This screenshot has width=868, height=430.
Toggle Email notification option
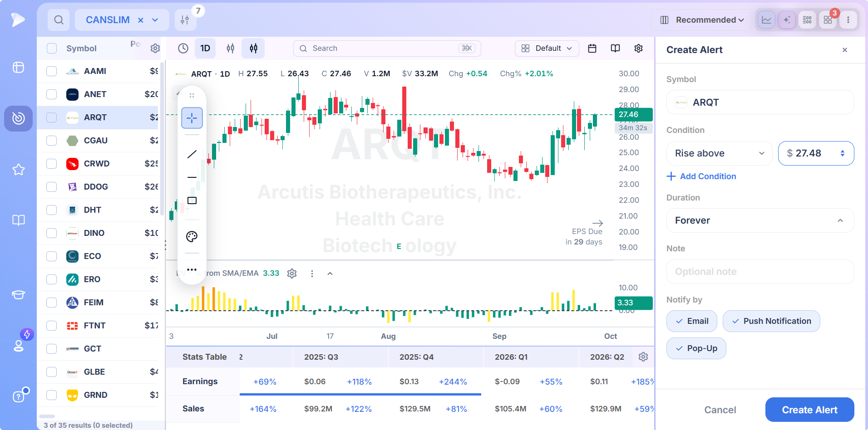(x=692, y=321)
